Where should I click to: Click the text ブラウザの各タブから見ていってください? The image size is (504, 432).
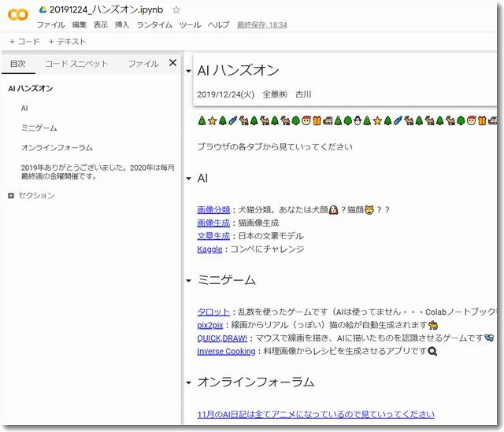tap(275, 147)
